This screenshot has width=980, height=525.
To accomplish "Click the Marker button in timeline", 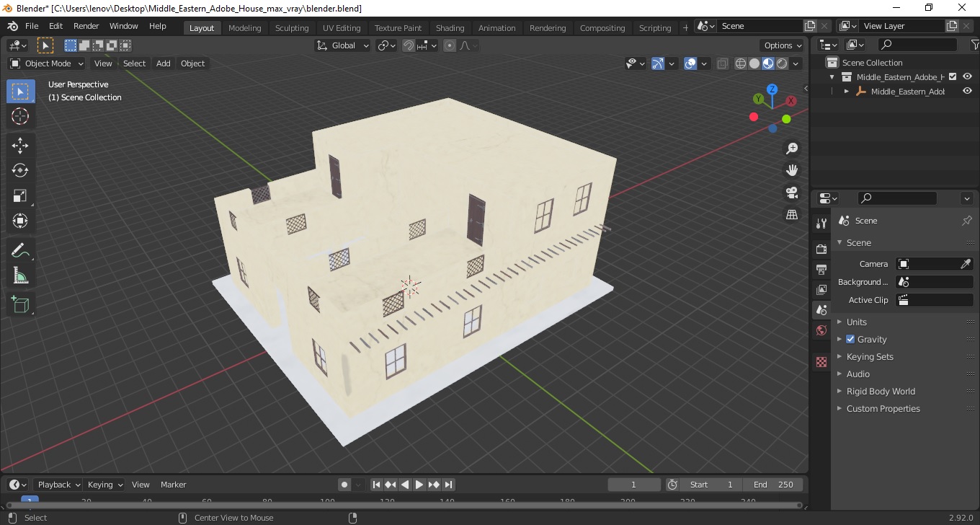I will click(174, 485).
